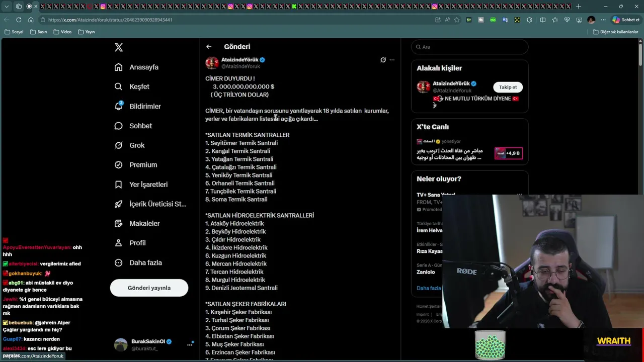Screen dimensions: 644x362
Task: Open browser essentials heart icon
Action: (x=567, y=20)
